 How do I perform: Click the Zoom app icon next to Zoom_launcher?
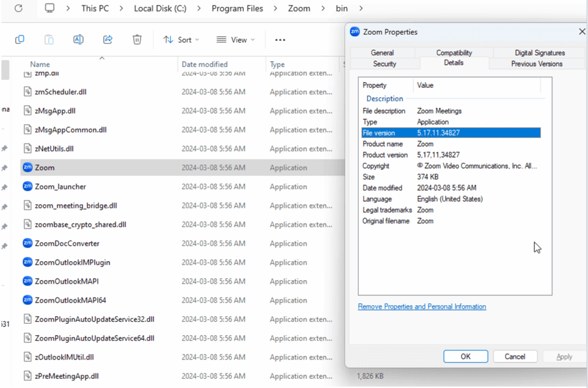click(x=28, y=187)
